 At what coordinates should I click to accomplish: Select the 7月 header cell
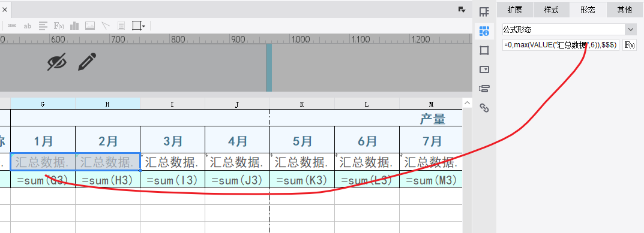[x=431, y=140]
